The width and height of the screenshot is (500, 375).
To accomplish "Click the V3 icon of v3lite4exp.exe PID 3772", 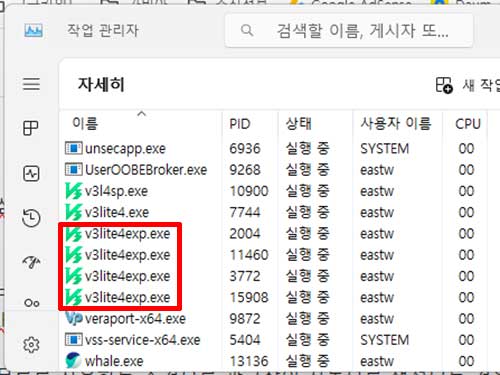I will (x=73, y=276).
